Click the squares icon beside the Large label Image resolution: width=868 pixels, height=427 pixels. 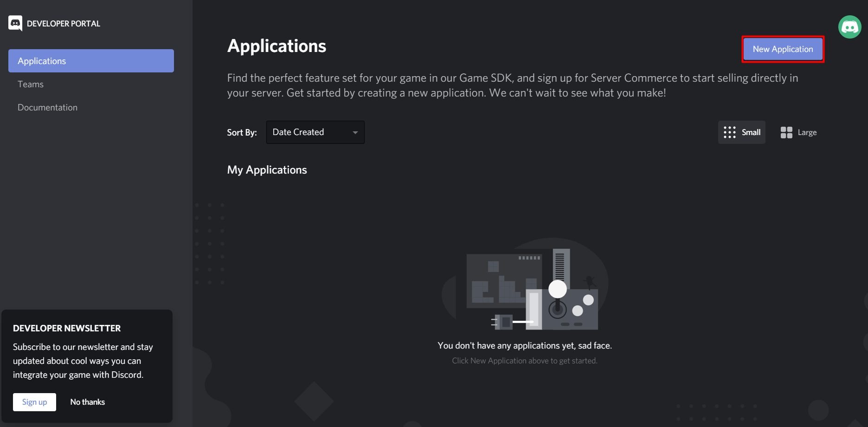786,132
